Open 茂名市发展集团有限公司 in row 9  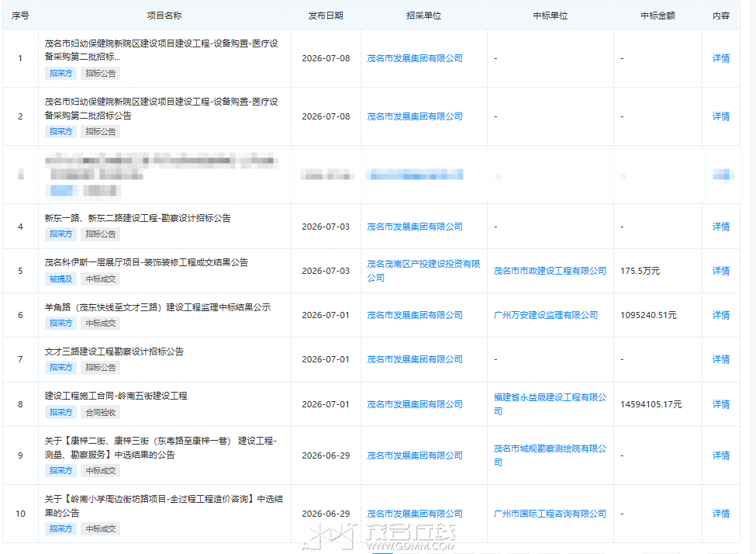pyautogui.click(x=415, y=455)
